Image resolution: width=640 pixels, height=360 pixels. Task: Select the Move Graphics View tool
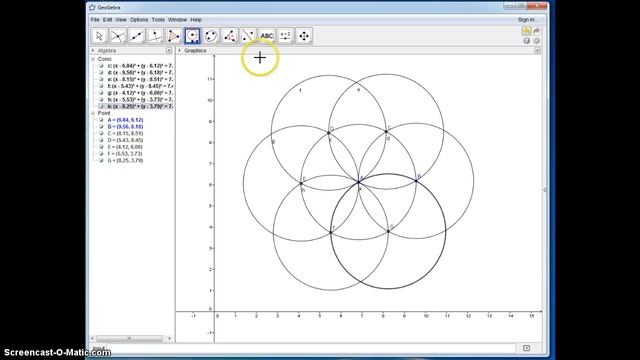click(x=304, y=36)
